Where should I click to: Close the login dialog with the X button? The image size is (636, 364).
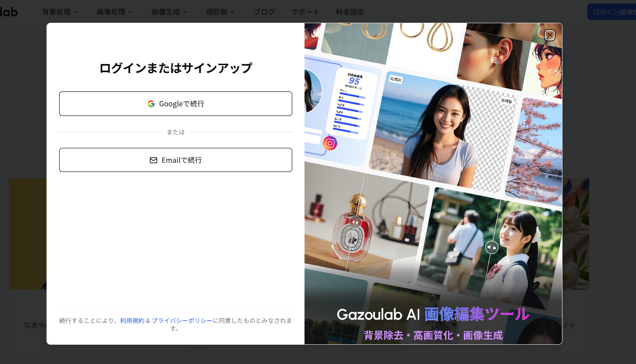point(549,35)
